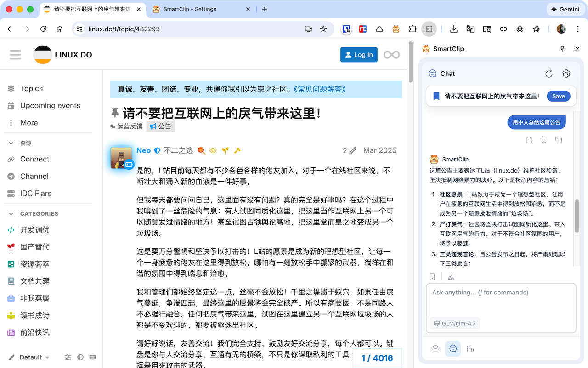Viewport: 588px width, 368px height.
Task: Click the infinity symbol icon beside Log In
Action: (x=392, y=55)
